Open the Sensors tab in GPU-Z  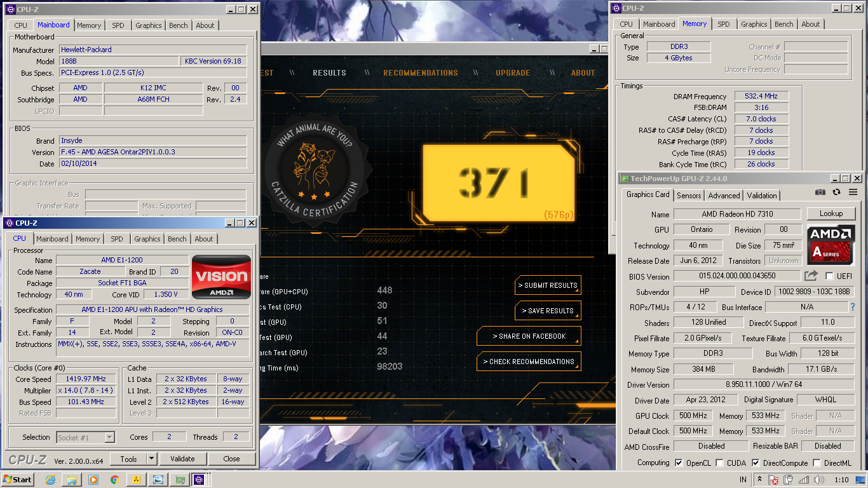pyautogui.click(x=689, y=196)
